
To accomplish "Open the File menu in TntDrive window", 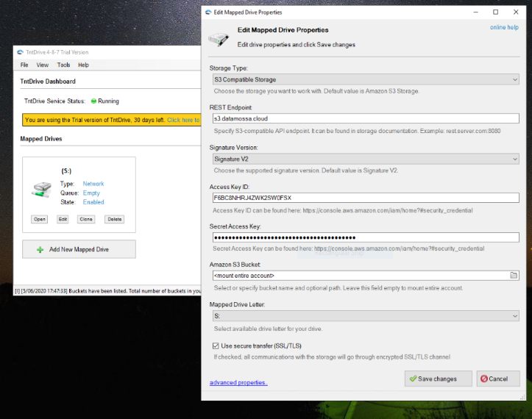I will tap(24, 65).
